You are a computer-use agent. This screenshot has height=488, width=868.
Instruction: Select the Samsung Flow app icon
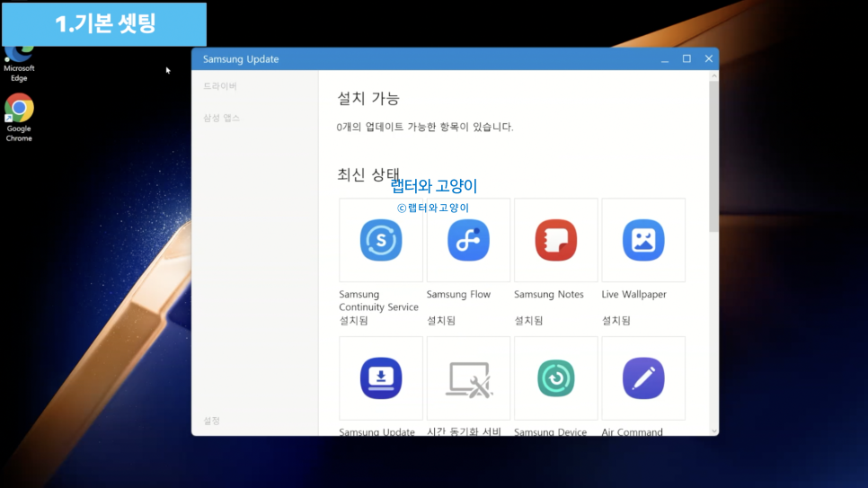(468, 240)
